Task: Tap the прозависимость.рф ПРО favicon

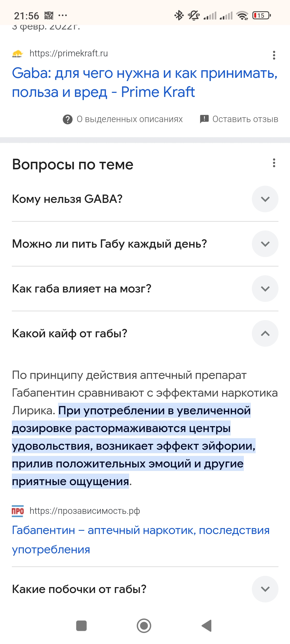Action: click(18, 511)
